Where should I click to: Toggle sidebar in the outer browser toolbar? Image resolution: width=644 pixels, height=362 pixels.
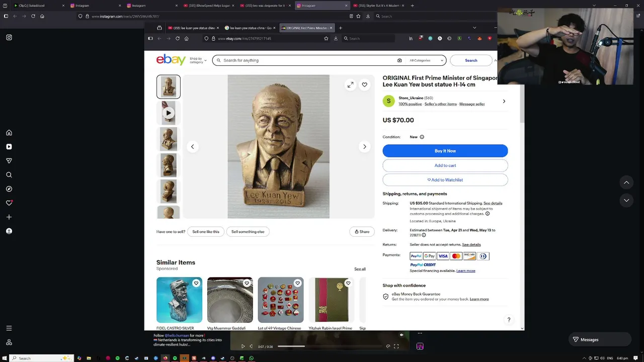tap(6, 16)
